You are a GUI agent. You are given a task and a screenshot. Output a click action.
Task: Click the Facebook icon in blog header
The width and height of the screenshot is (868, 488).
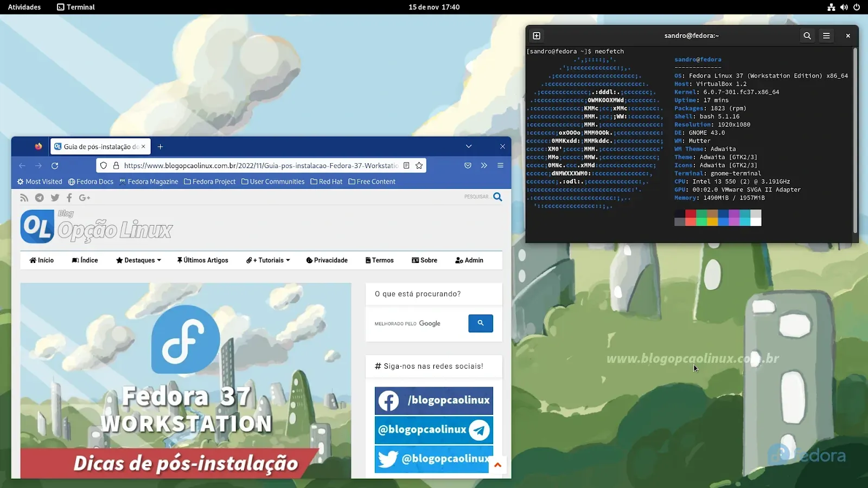click(x=69, y=198)
